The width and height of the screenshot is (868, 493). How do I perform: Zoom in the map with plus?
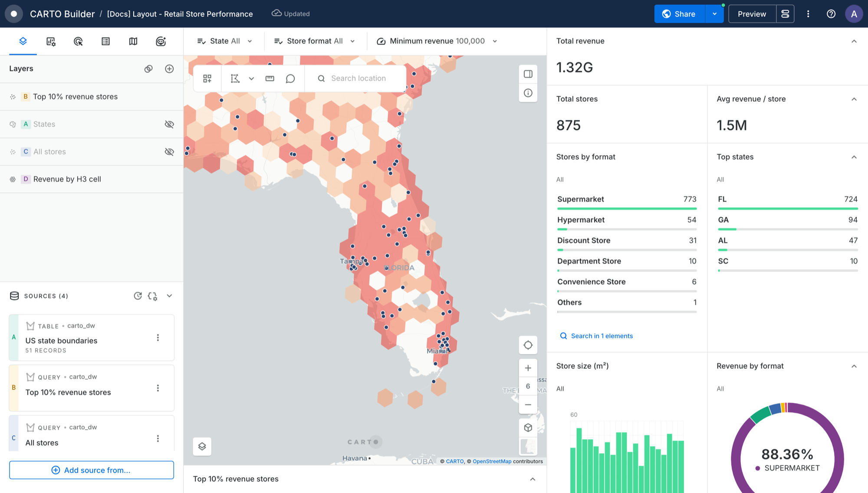(x=528, y=368)
